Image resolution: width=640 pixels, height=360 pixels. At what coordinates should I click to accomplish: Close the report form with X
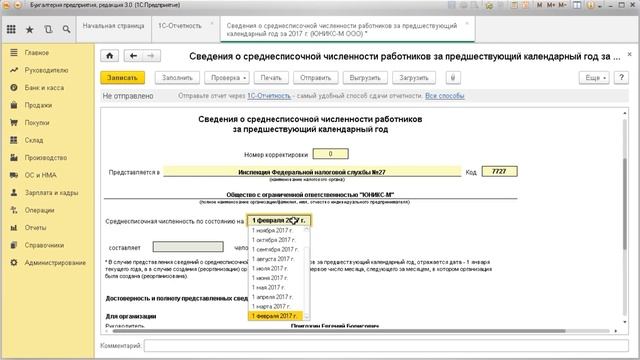click(629, 54)
